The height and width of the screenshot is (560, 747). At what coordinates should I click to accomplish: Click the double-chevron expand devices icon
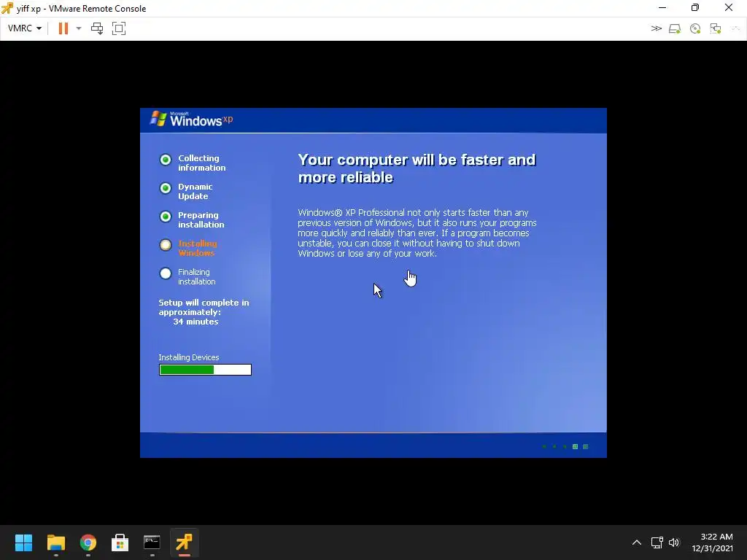pos(656,28)
